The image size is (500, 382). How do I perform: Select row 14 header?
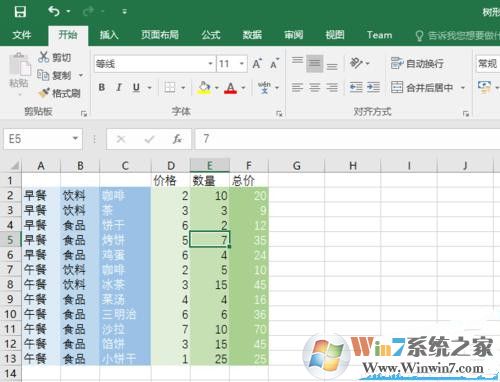11,374
